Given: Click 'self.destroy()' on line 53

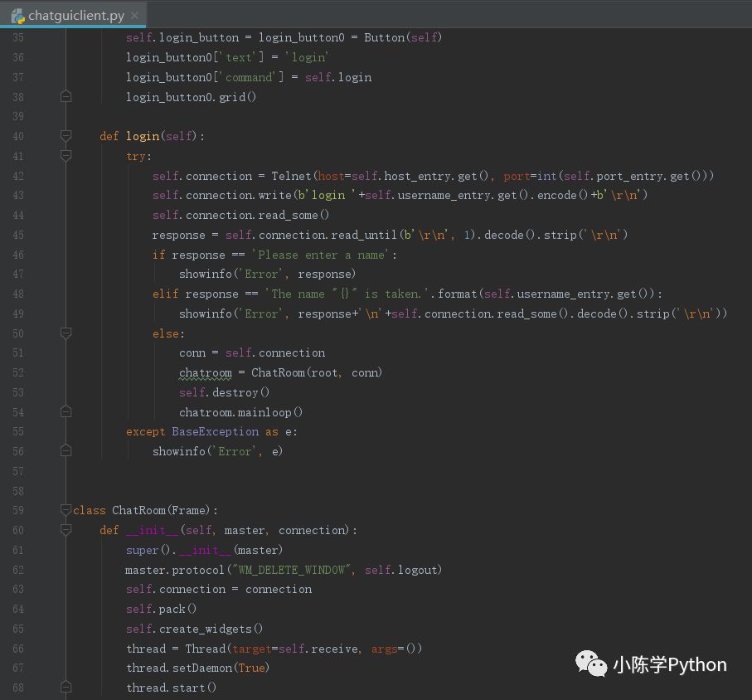Looking at the screenshot, I should pos(225,392).
